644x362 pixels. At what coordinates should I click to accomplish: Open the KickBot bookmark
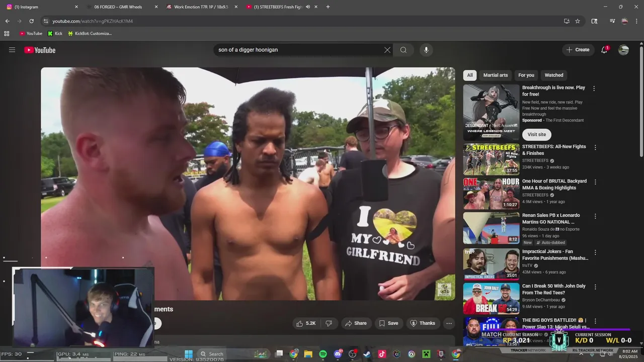[x=90, y=34]
